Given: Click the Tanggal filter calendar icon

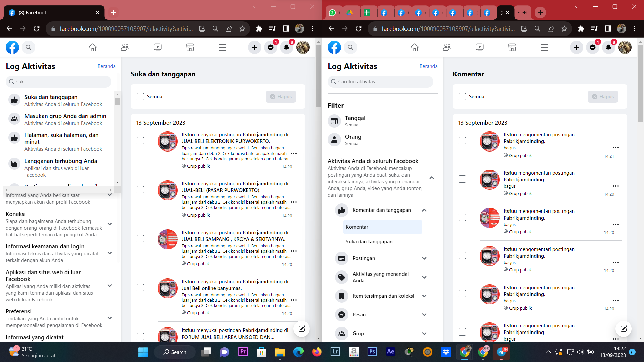Looking at the screenshot, I should [334, 121].
